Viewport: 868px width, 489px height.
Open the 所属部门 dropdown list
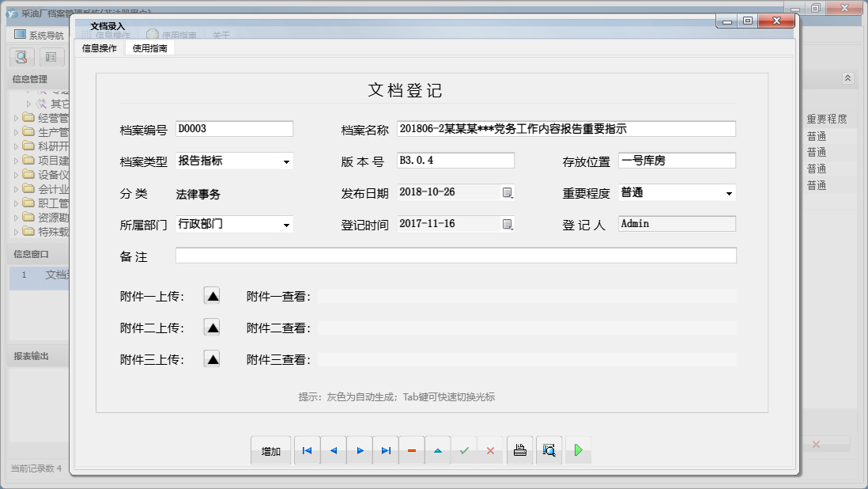coord(285,225)
